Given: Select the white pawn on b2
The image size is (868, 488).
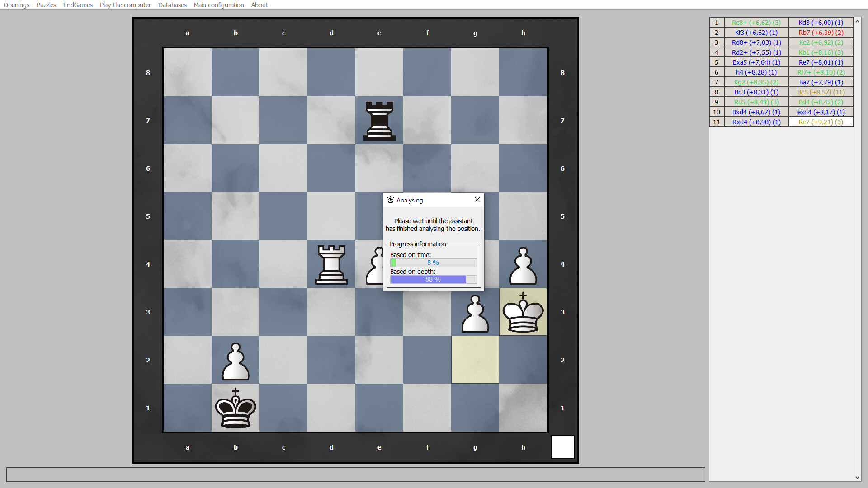Looking at the screenshot, I should [236, 360].
